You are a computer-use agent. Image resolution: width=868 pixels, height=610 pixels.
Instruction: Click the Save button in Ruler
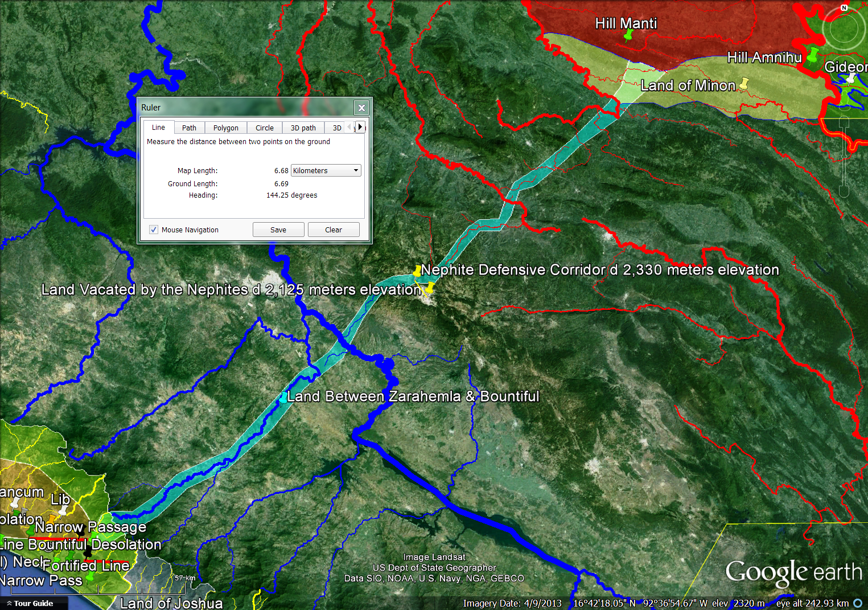tap(278, 230)
